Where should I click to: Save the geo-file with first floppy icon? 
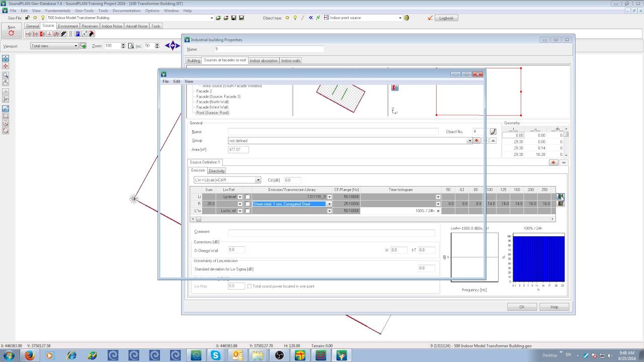point(233,18)
